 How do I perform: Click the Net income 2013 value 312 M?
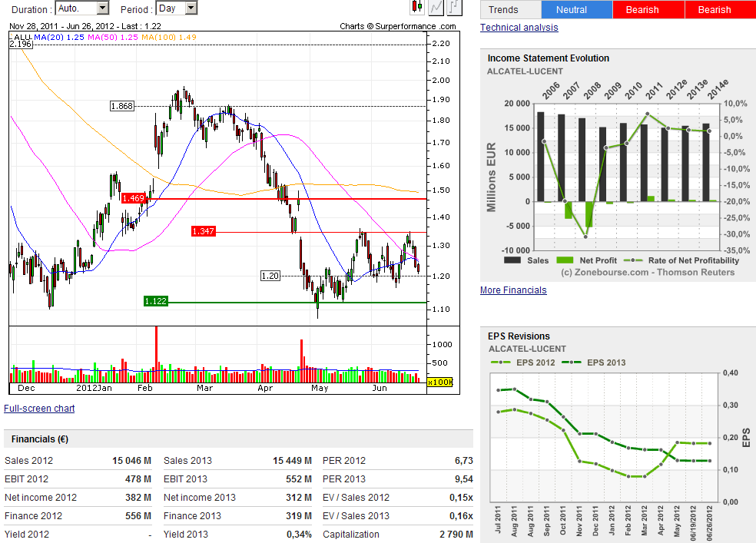(x=299, y=497)
